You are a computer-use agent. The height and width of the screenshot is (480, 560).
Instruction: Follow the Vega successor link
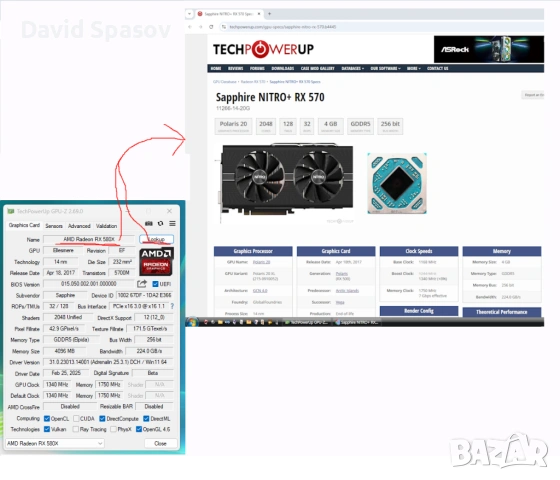pos(340,302)
